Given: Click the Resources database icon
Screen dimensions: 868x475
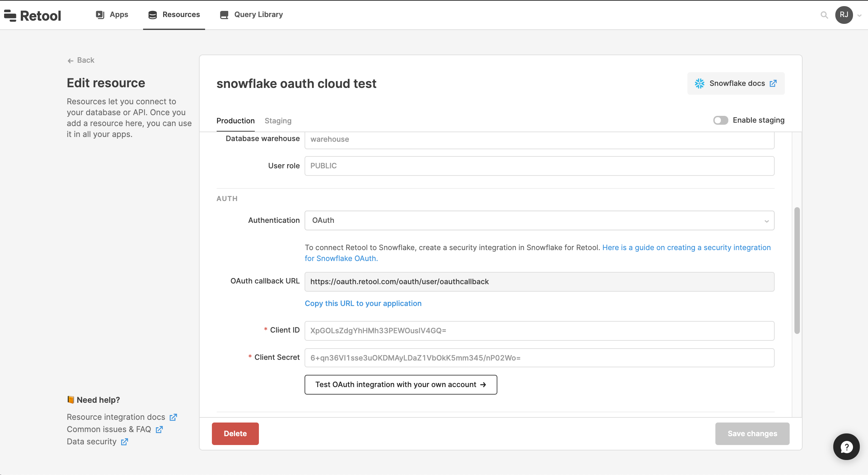Looking at the screenshot, I should (x=153, y=15).
